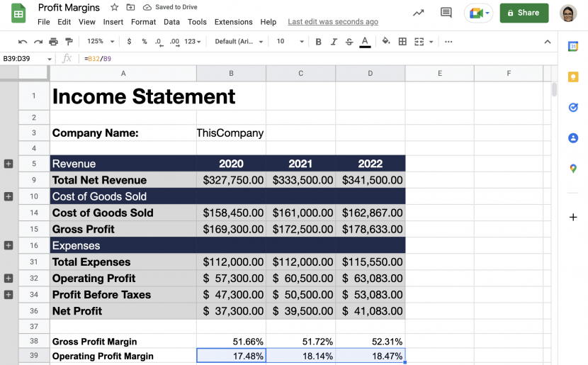Viewport: 588px width, 365px height.
Task: Open Keep notes in side panel
Action: (x=573, y=77)
